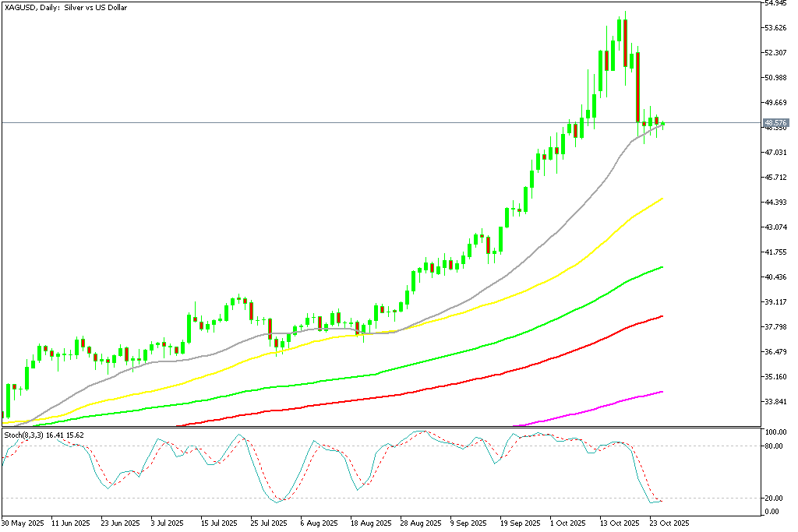This screenshot has width=798, height=532.
Task: Click the Stoch(8,3,3) indicator label
Action: click(x=44, y=434)
